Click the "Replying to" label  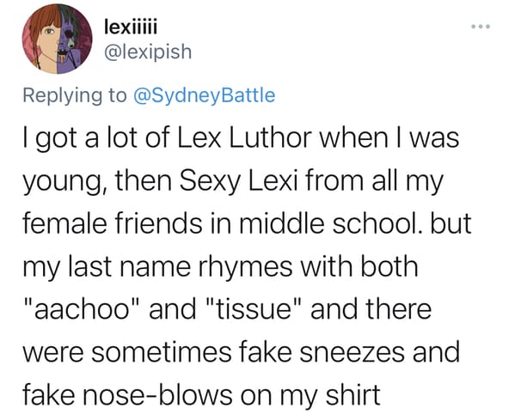coord(75,95)
